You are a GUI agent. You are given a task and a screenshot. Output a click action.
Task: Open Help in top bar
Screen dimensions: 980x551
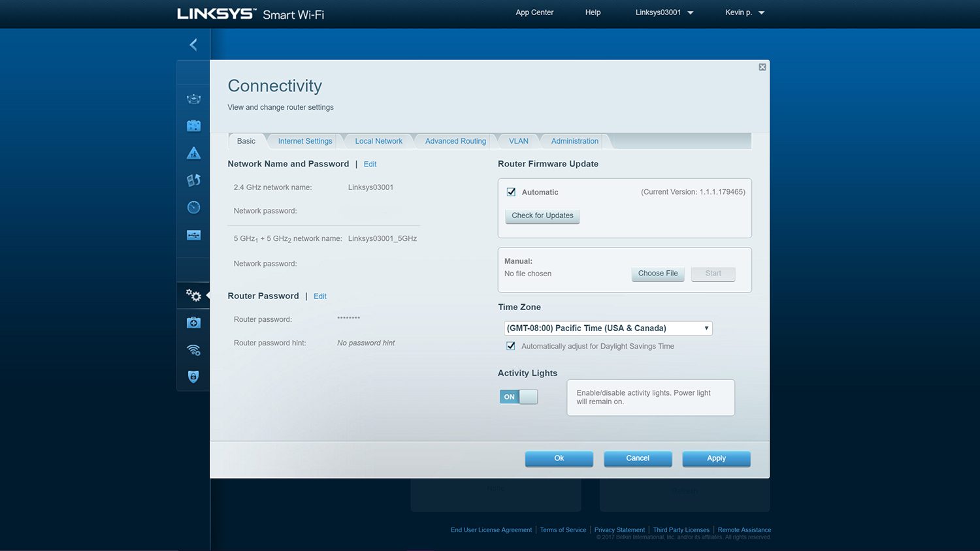click(593, 12)
